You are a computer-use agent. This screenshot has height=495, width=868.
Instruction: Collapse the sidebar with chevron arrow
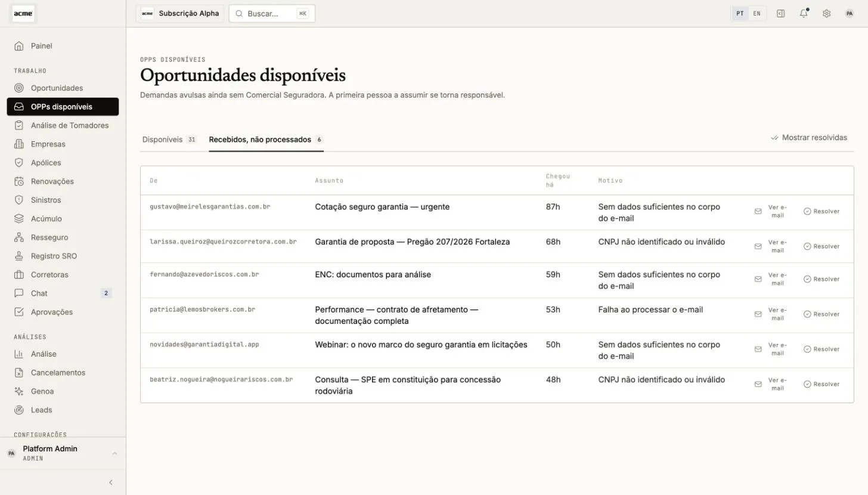[x=110, y=482]
